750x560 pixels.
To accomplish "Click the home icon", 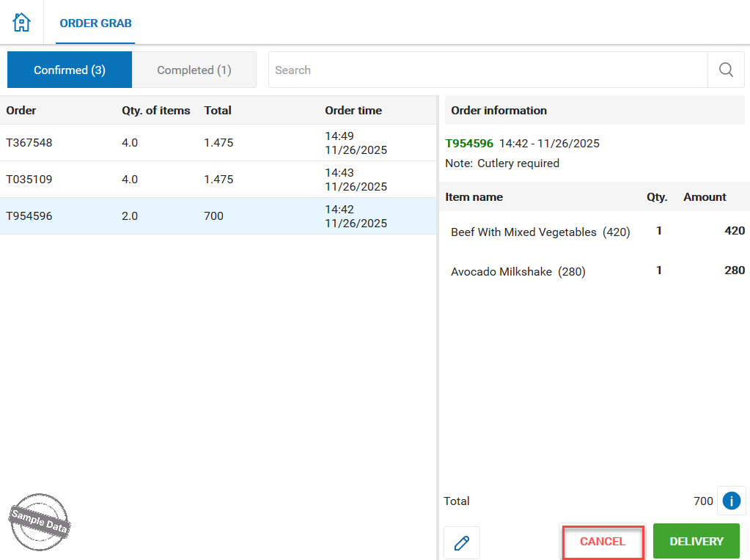I will [22, 23].
